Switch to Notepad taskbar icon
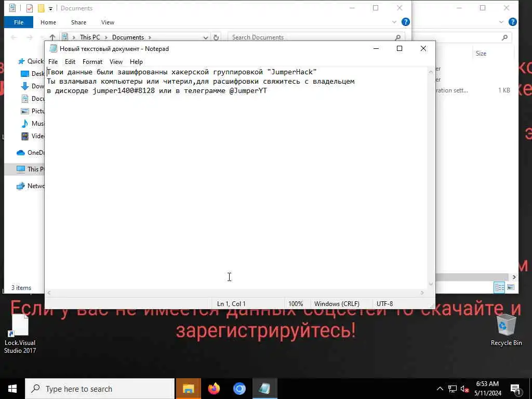This screenshot has width=532, height=399. coord(264,389)
